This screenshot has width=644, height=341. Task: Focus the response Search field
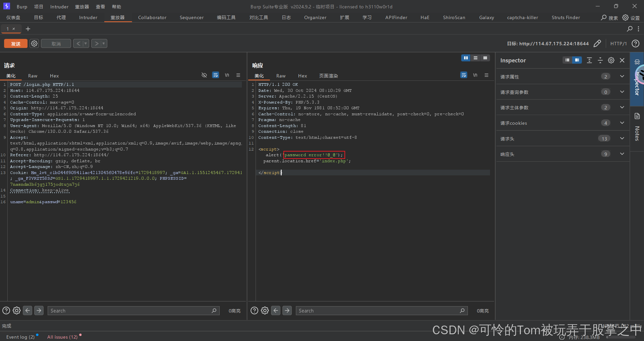(382, 310)
